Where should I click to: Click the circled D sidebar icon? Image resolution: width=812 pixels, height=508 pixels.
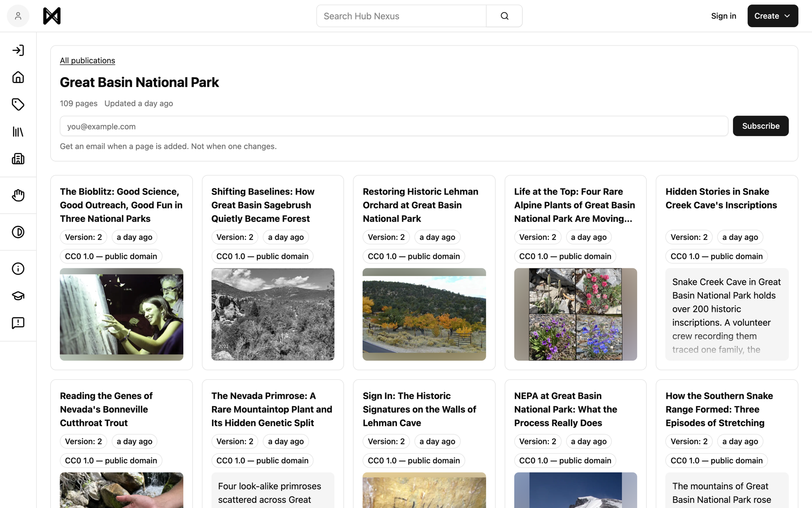(x=18, y=232)
